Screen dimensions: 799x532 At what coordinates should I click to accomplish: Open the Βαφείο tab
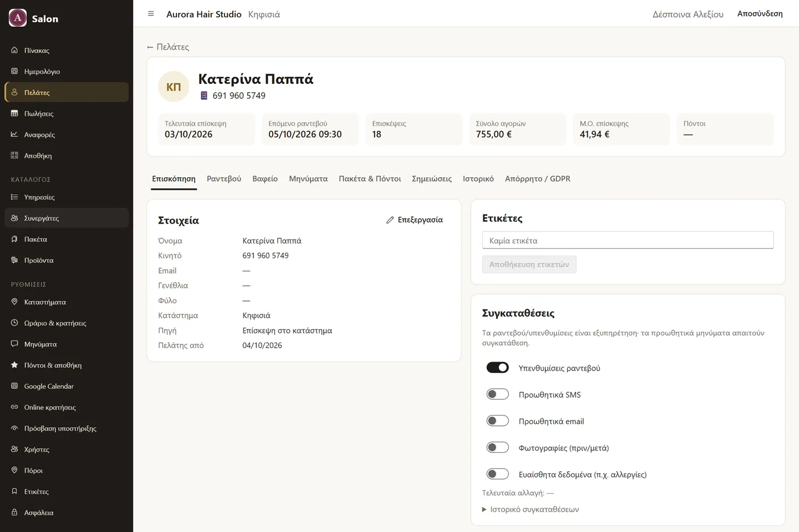(x=265, y=179)
